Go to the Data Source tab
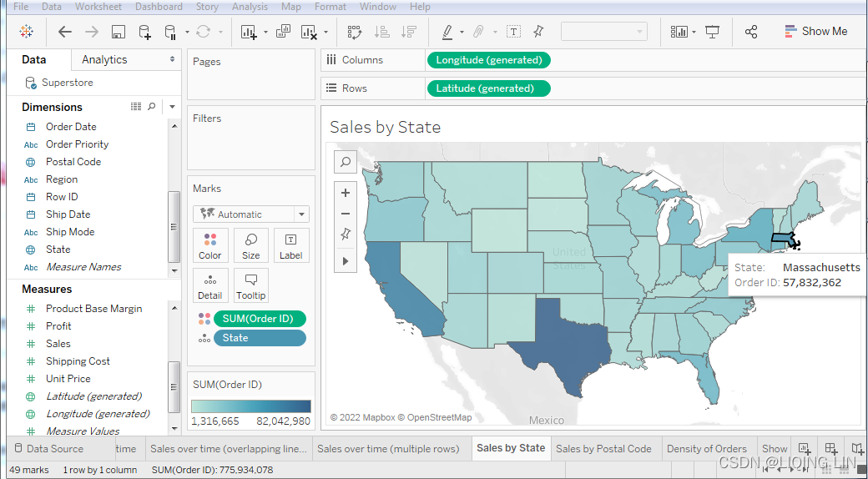The image size is (868, 479). (48, 449)
